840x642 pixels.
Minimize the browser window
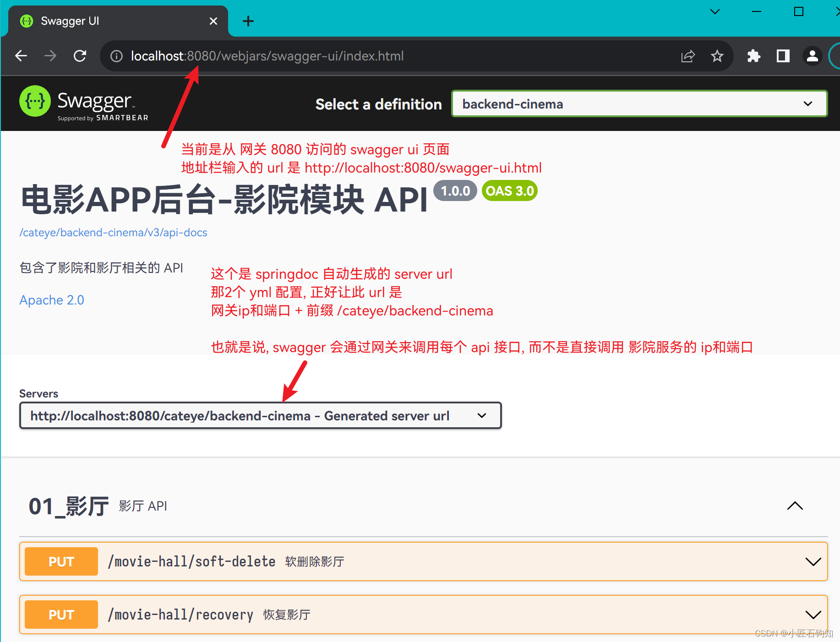pos(757,11)
